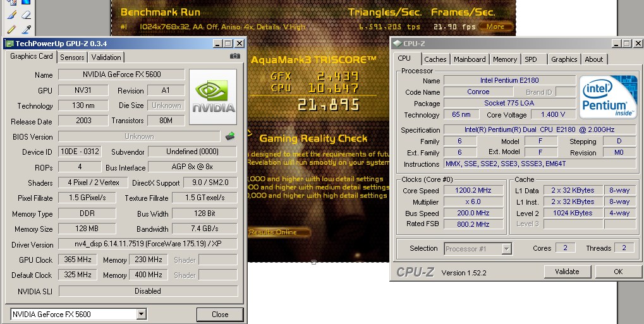Image resolution: width=644 pixels, height=324 pixels.
Task: Click the Core Speed value 1200.2 MHz
Action: point(473,190)
